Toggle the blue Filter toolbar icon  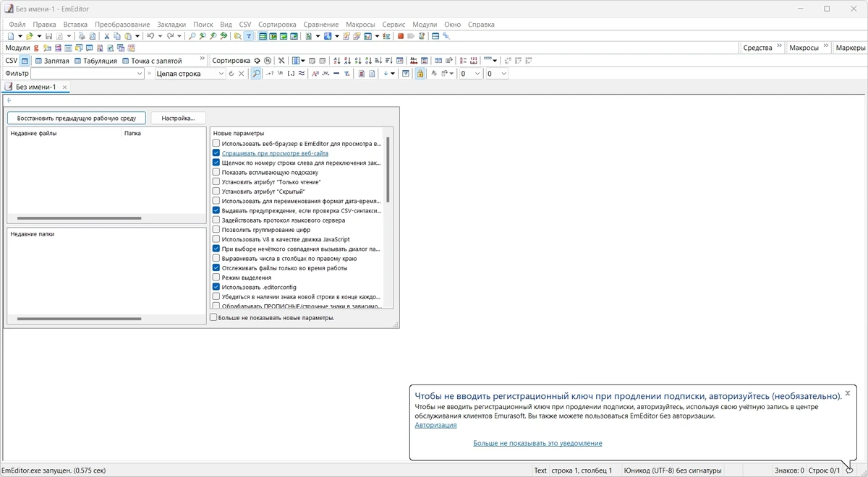tap(249, 35)
